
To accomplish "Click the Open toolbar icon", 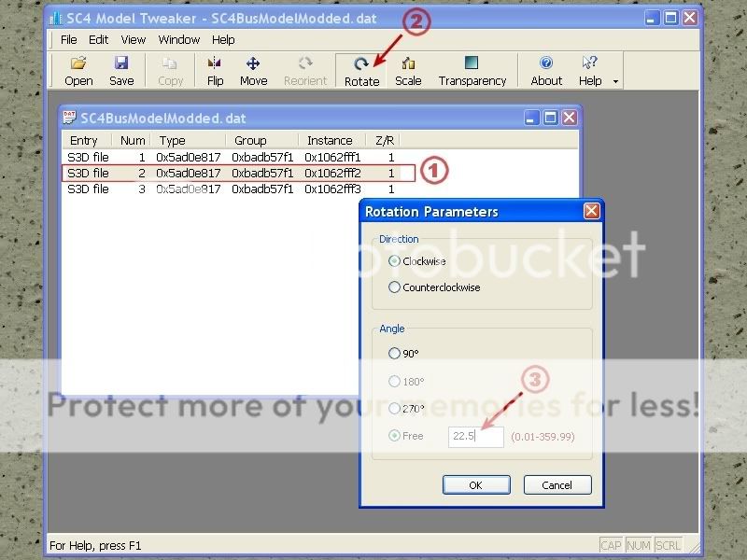I will click(78, 71).
